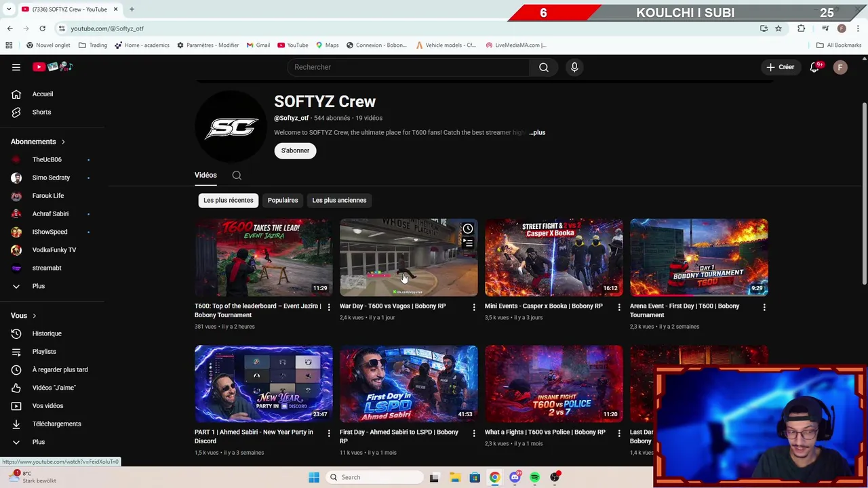Select Populaires filter chip
Screen dimensions: 868x488
[283, 201]
